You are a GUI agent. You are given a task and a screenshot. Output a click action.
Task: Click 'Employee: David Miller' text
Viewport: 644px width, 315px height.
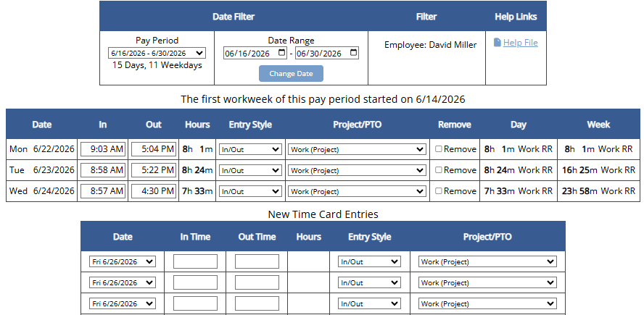tap(431, 45)
